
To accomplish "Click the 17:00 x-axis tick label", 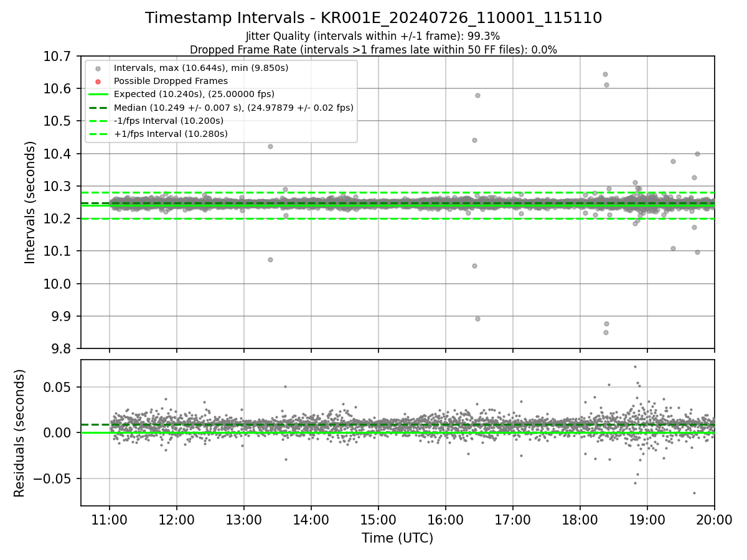I will (x=513, y=518).
